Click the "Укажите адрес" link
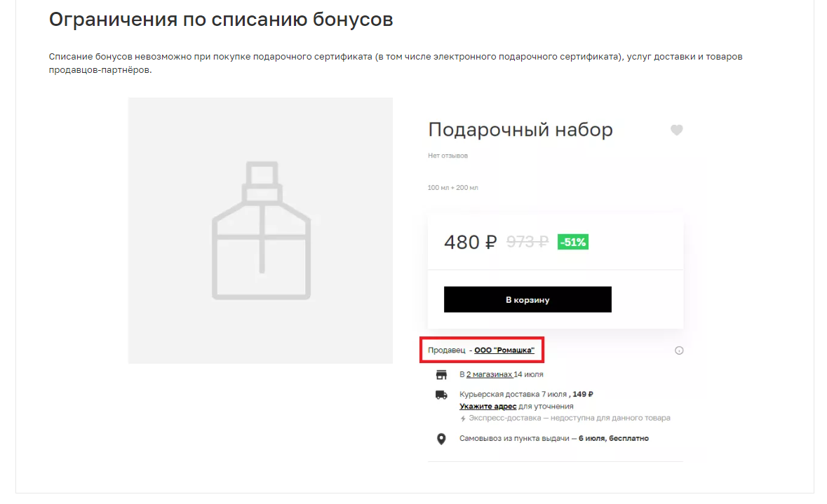 click(x=488, y=407)
